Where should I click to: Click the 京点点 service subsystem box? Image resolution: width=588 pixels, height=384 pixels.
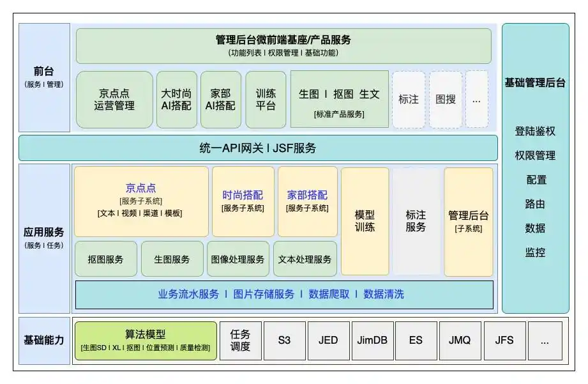click(141, 201)
